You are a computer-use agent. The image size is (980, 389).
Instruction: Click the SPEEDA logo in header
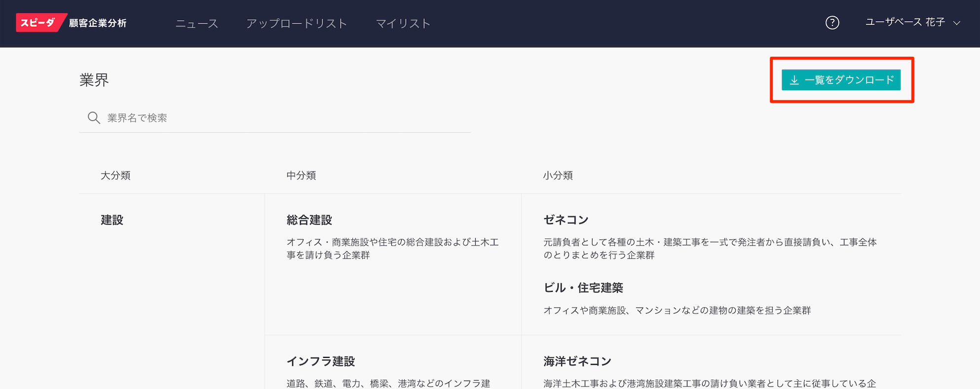39,23
